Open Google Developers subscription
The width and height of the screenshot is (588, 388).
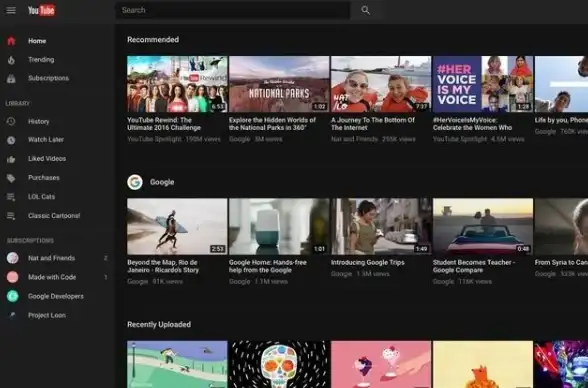[x=56, y=297]
